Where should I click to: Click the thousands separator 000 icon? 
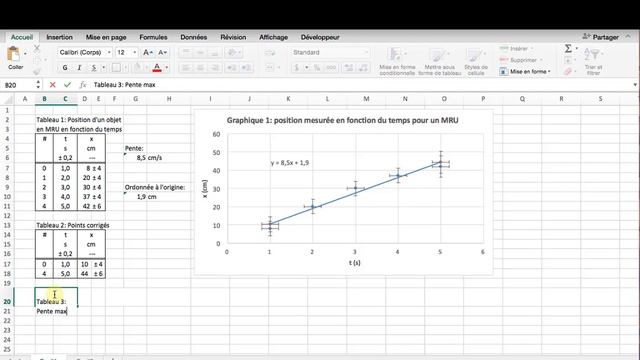coord(331,68)
